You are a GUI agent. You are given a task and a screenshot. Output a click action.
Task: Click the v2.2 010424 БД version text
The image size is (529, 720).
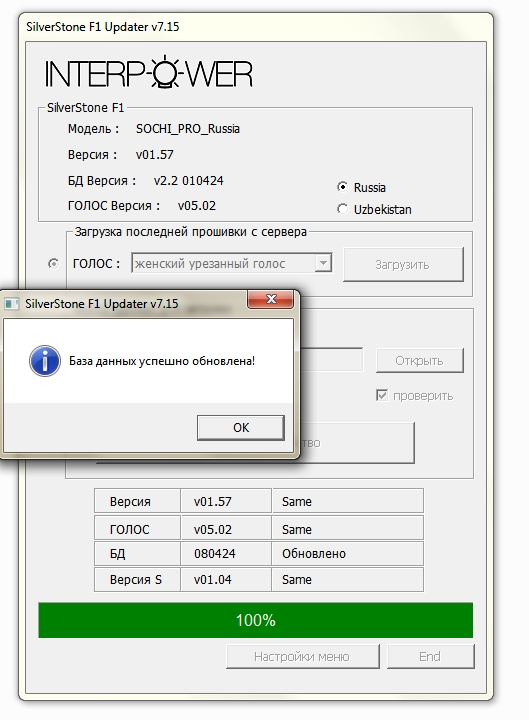[x=189, y=180]
